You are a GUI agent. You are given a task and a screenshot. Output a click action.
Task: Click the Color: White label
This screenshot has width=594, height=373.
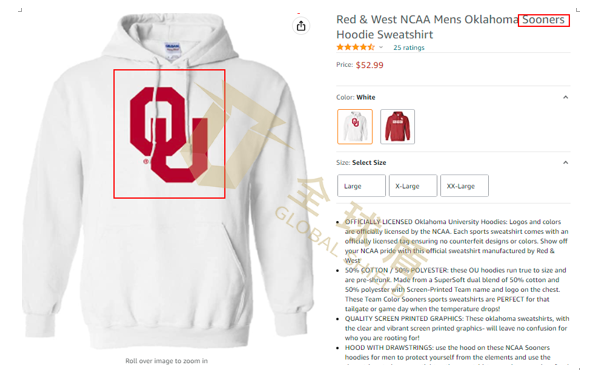[356, 97]
